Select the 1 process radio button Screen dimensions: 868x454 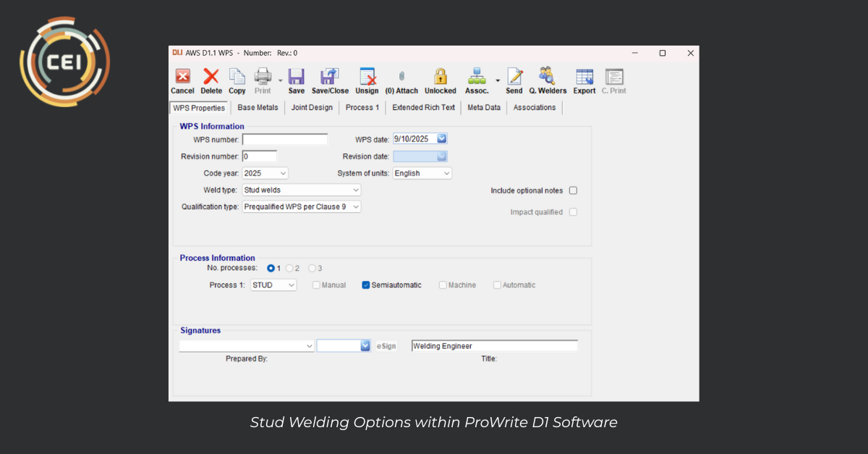pyautogui.click(x=271, y=269)
